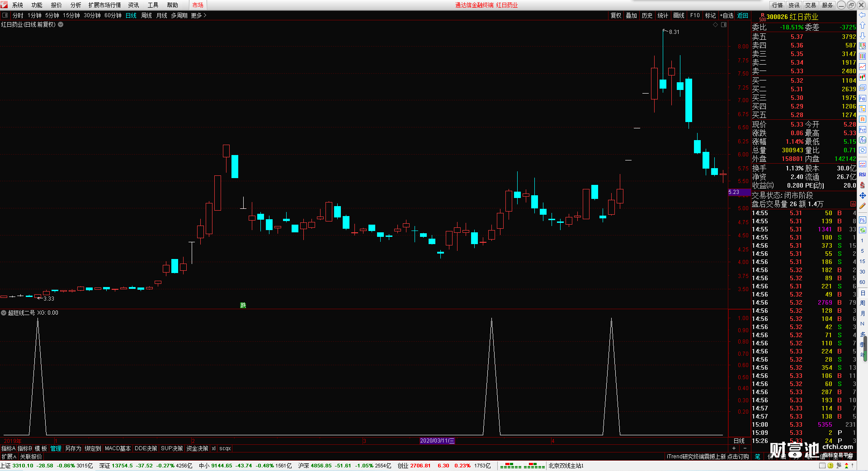Screen dimensions: 868x471
Task: Open the candlestick chart icon in right sidebar
Action: tap(863, 77)
